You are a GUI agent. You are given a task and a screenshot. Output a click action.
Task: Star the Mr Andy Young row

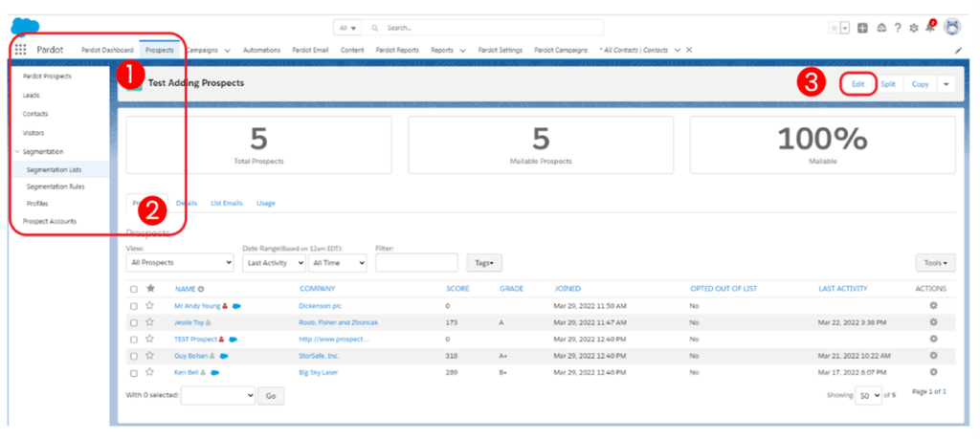pos(149,306)
